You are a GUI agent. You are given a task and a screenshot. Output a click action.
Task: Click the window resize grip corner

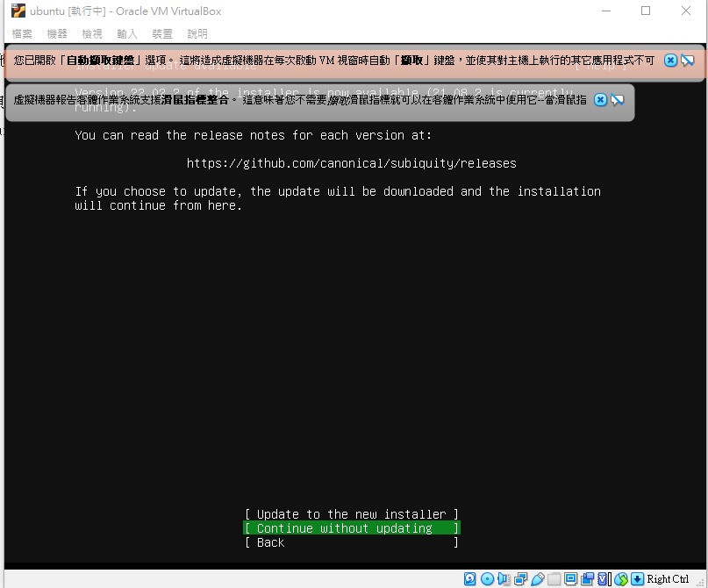pyautogui.click(x=701, y=582)
